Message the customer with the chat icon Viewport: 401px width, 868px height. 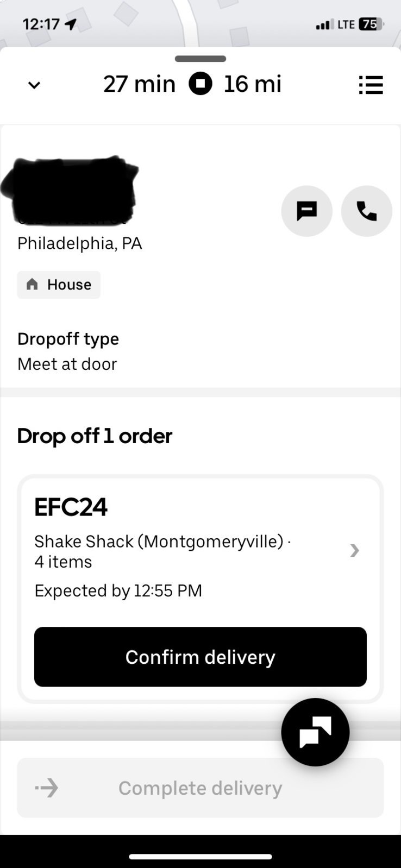pos(306,211)
